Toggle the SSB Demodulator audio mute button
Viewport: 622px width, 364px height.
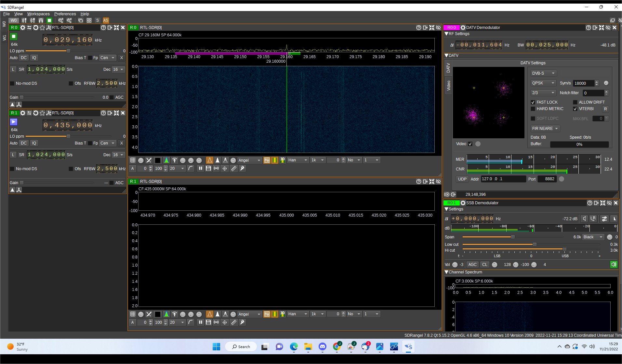(614, 264)
